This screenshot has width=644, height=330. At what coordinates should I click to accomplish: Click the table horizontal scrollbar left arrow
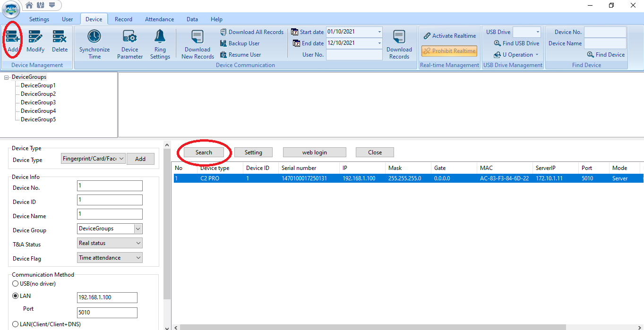(175, 327)
